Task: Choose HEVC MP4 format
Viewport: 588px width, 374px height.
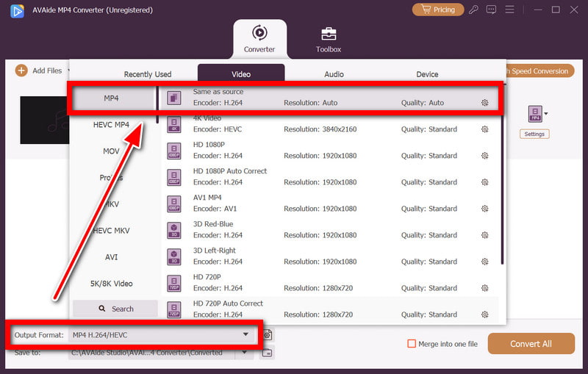Action: click(112, 124)
